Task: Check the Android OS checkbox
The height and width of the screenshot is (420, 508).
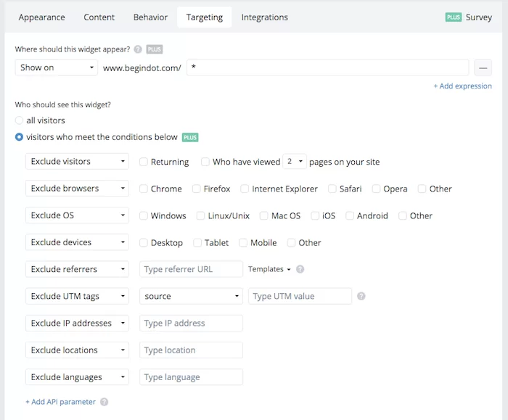Action: point(351,215)
